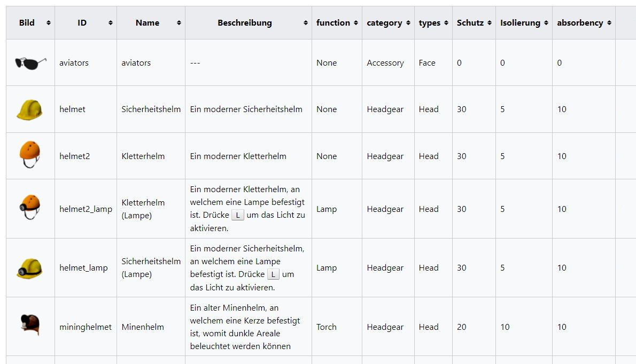Sort by Schutz column header
The height and width of the screenshot is (364, 636).
point(474,23)
